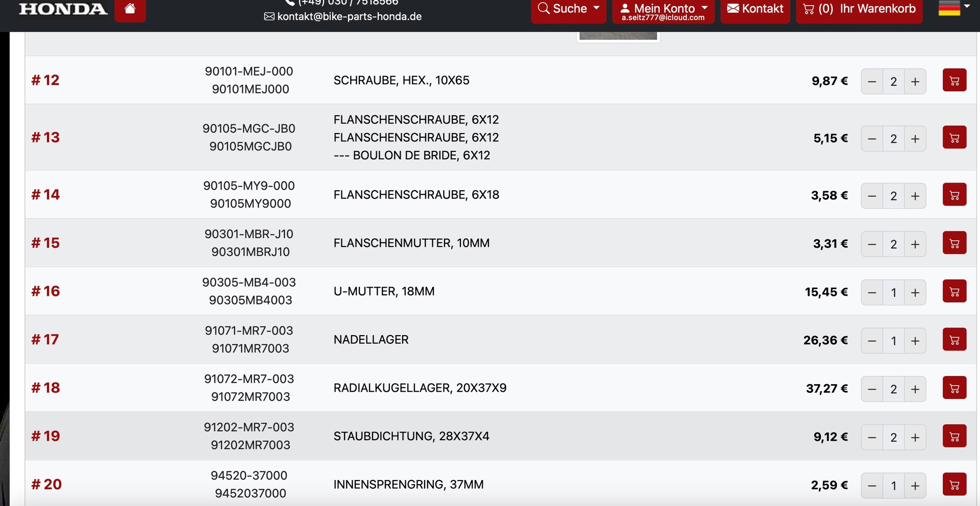Add NADELLAGER to shopping cart

pyautogui.click(x=954, y=340)
